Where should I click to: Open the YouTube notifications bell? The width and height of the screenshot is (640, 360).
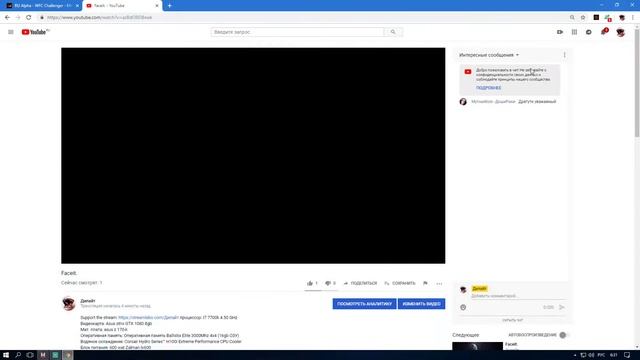604,32
